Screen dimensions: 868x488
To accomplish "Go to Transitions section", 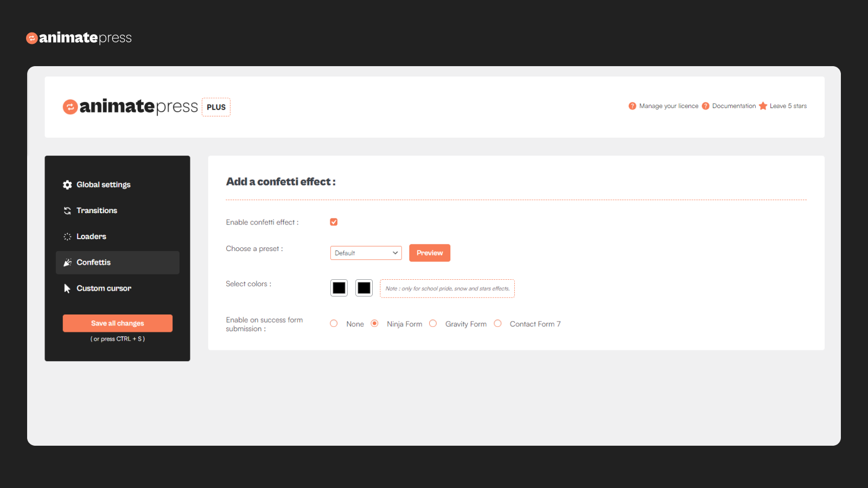I will [117, 210].
